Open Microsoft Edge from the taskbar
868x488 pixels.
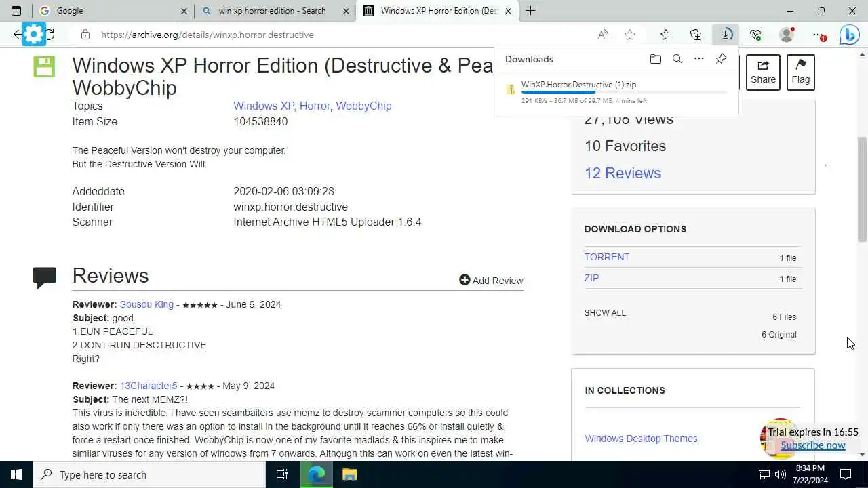316,474
